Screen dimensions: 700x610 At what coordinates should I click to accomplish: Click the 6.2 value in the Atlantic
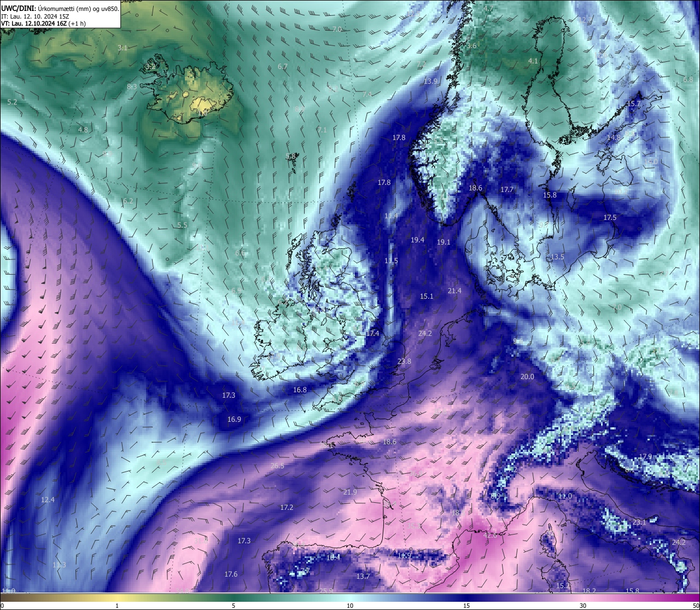click(128, 201)
